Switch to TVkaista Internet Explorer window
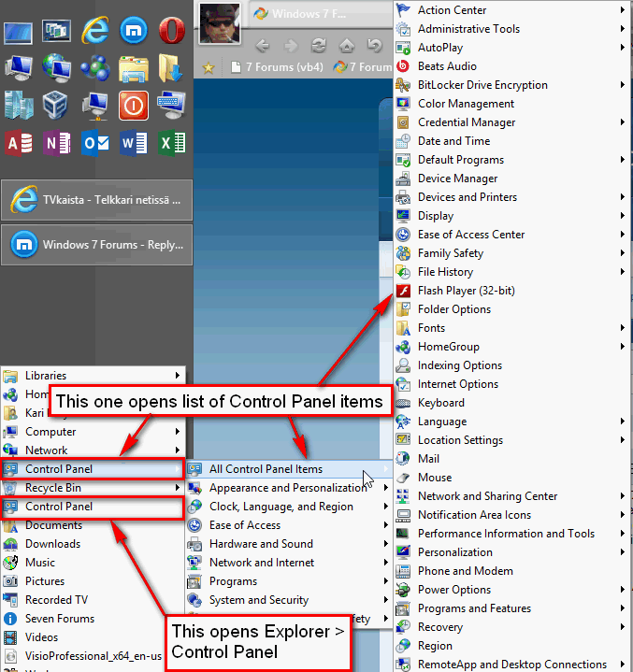The width and height of the screenshot is (633, 672). [96, 200]
